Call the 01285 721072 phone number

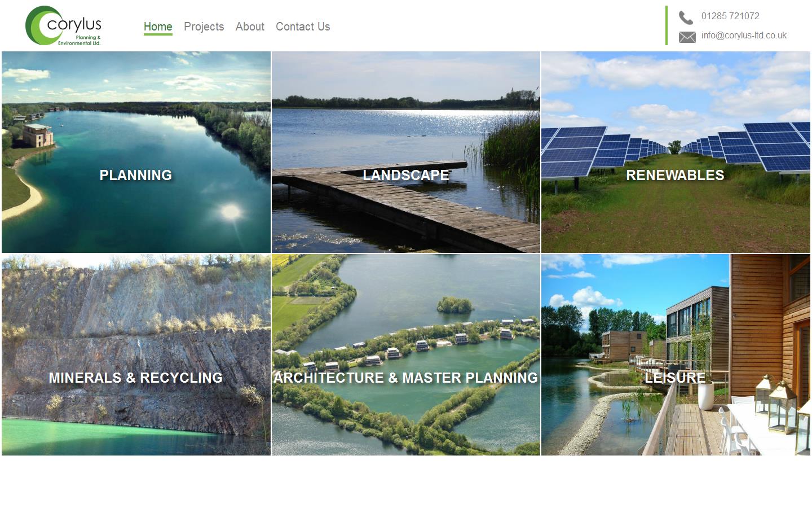[730, 16]
